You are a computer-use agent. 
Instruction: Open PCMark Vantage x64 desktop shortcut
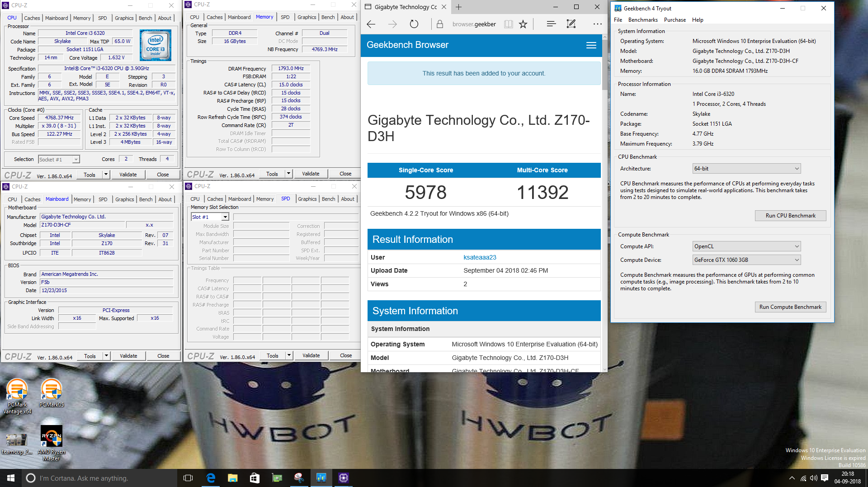[17, 396]
